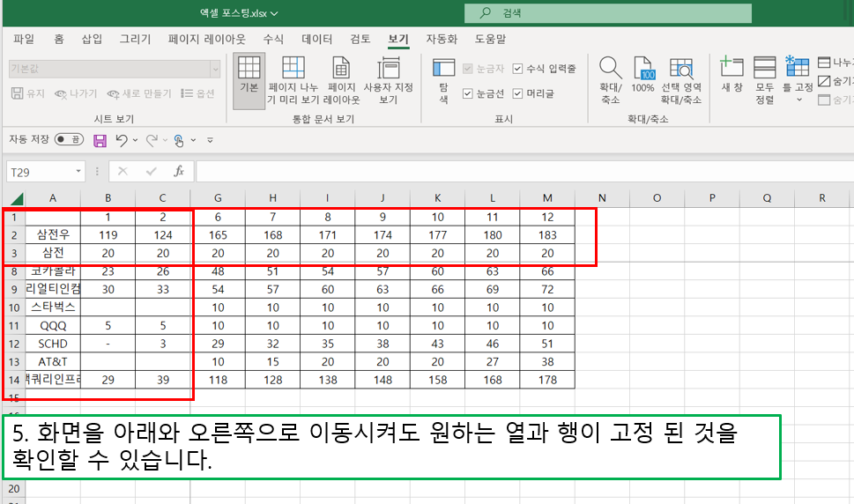Click the formula bar confirm checkmark
This screenshot has height=504, width=854.
pyautogui.click(x=151, y=172)
